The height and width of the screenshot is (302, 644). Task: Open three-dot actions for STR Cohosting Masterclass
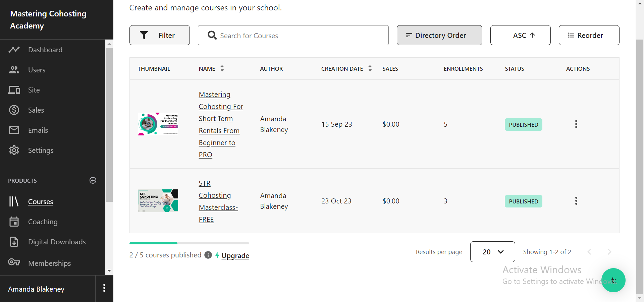click(576, 201)
